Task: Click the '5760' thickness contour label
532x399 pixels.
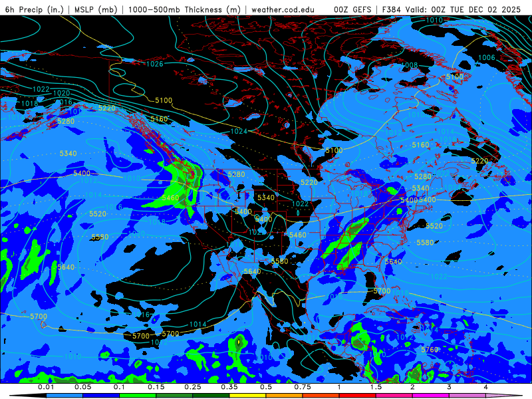Action: pyautogui.click(x=430, y=350)
